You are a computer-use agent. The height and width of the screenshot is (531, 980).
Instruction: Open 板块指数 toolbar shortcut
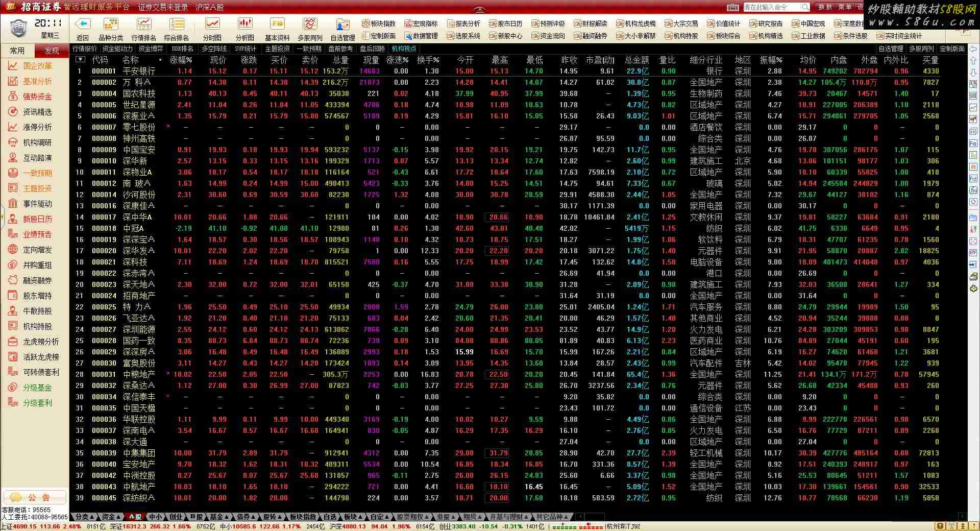[379, 23]
